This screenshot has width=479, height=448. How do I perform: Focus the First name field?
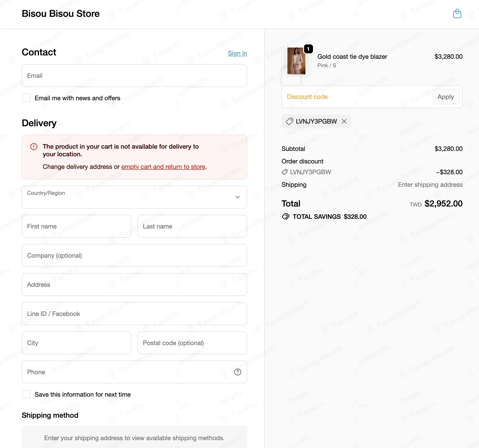tap(77, 226)
